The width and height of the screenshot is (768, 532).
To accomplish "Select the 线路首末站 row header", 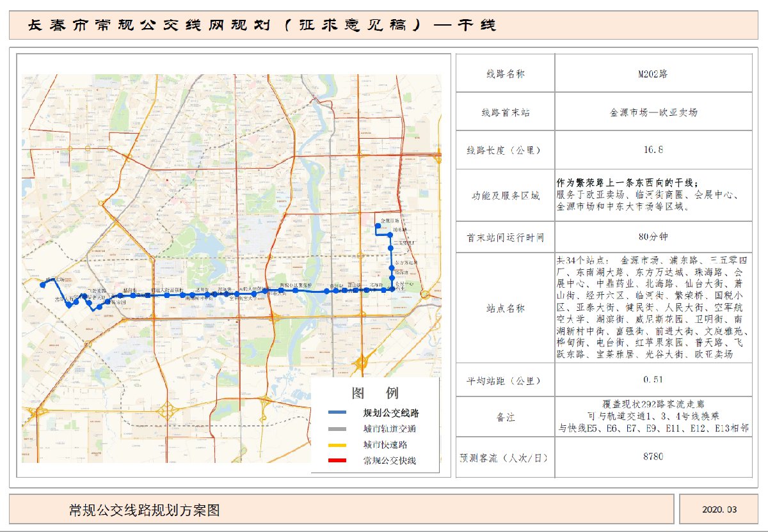I will point(506,112).
